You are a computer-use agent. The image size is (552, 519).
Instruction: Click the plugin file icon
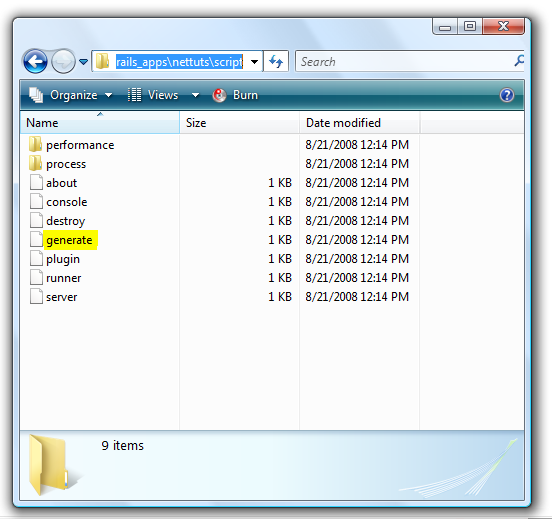[x=36, y=258]
